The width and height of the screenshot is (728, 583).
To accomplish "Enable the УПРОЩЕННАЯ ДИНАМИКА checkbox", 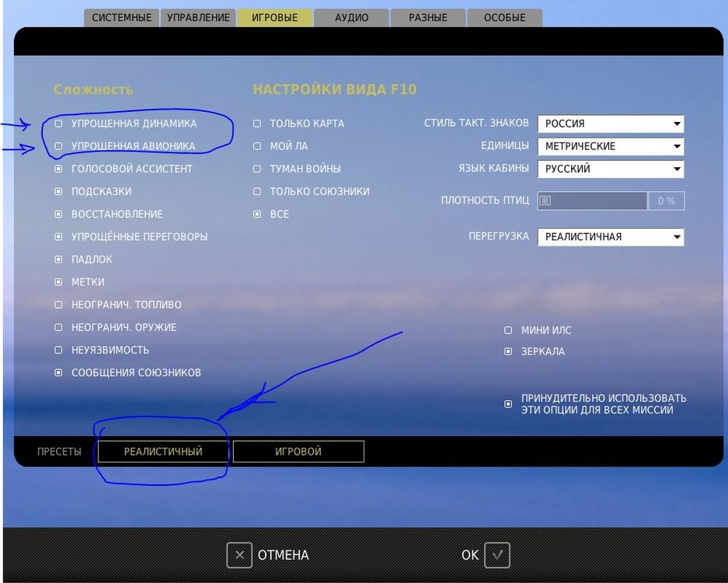I will 58,123.
